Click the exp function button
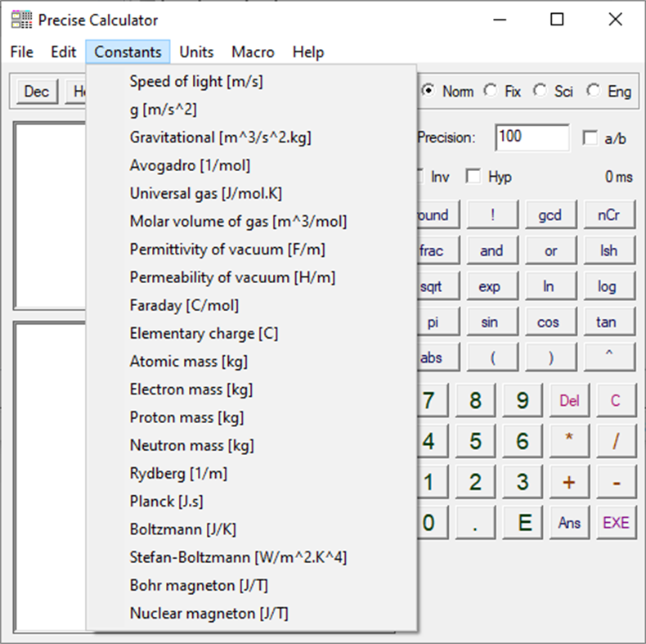Screen dimensions: 646x644 [493, 286]
